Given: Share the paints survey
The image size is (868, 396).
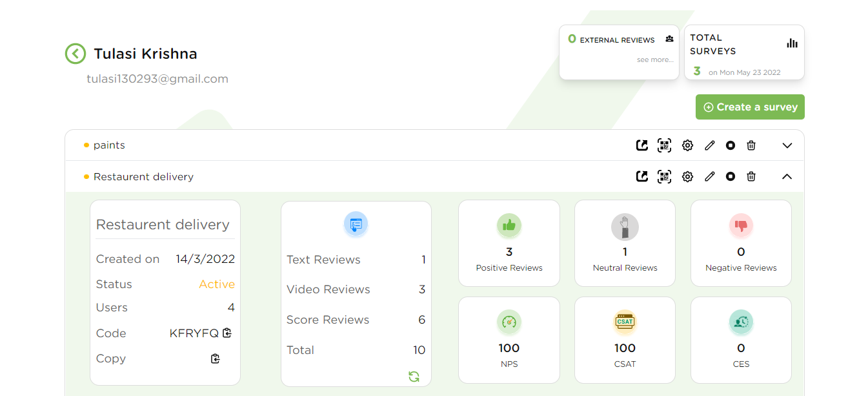Looking at the screenshot, I should coord(641,145).
